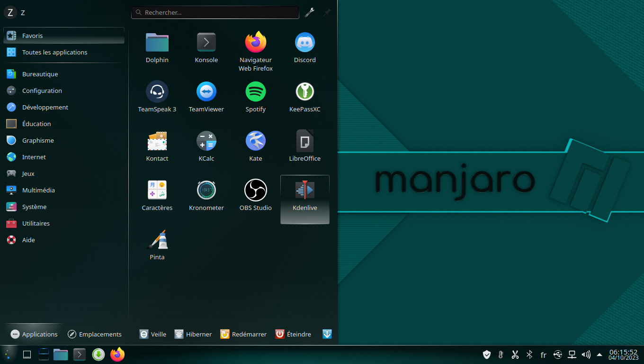Click the fr keyboard layout indicator

544,355
